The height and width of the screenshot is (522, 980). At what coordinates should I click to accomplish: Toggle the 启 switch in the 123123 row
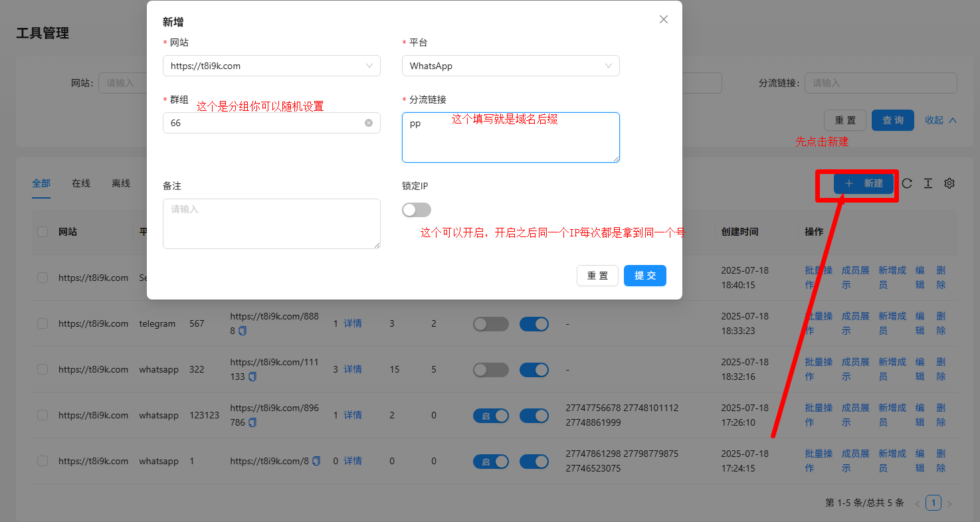pos(491,415)
